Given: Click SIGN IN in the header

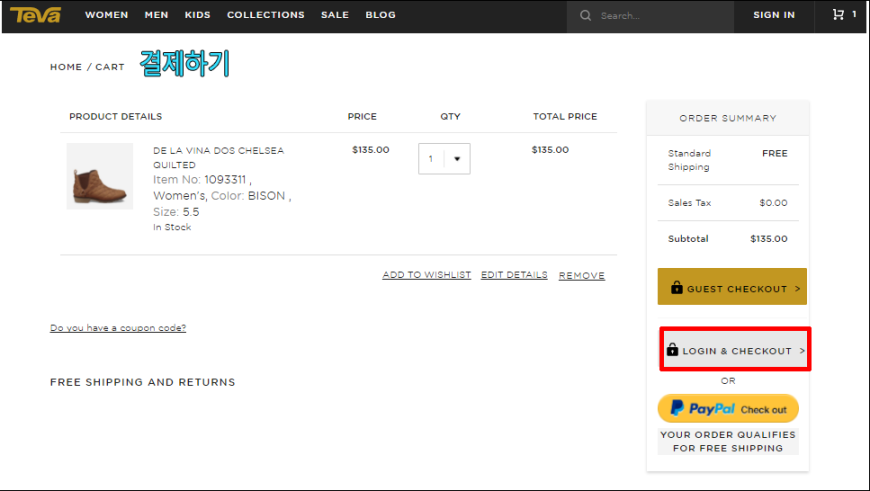Looking at the screenshot, I should tap(774, 15).
